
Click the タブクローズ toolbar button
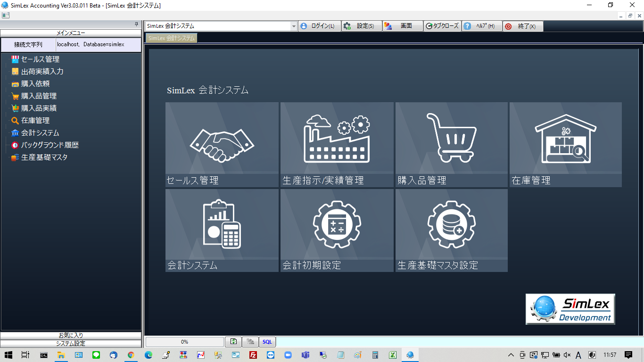click(x=442, y=26)
